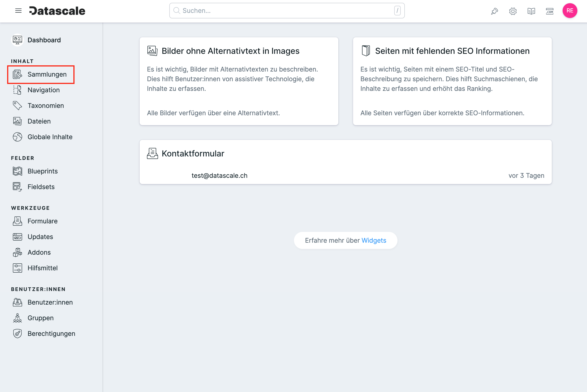Open the Blueprints icon in Felder

coord(17,171)
